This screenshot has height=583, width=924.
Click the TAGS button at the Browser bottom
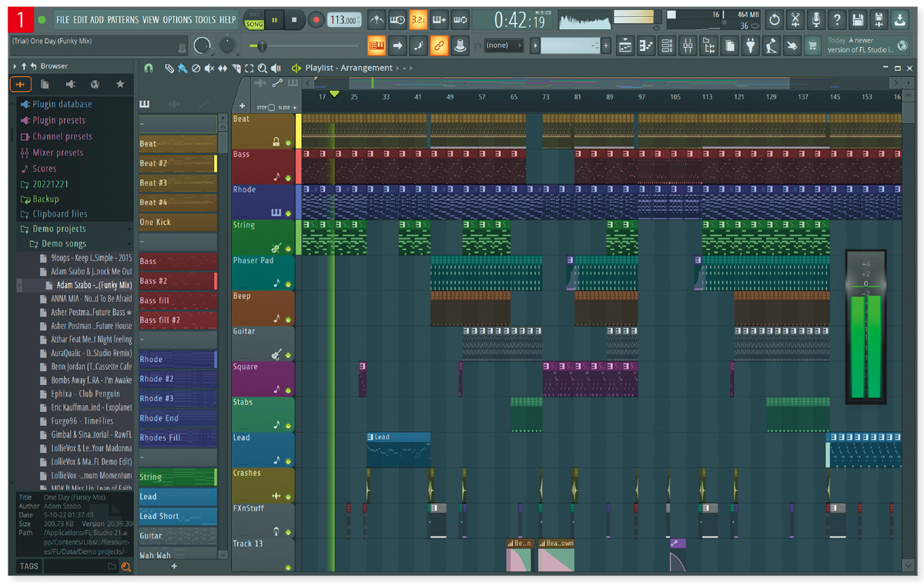pyautogui.click(x=28, y=566)
